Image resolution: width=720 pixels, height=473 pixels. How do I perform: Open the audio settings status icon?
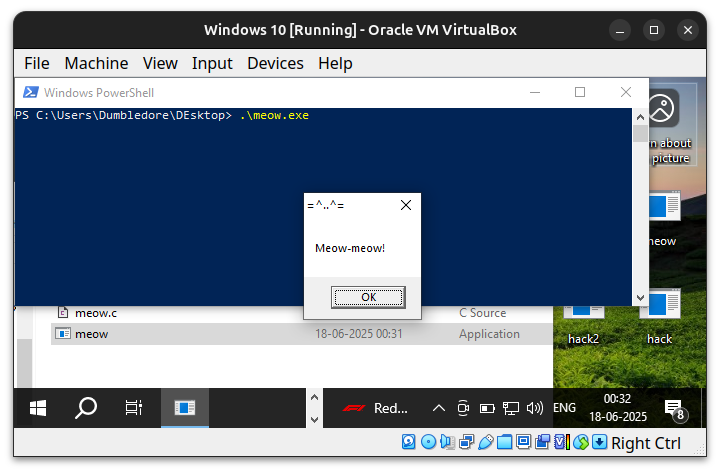click(x=447, y=442)
